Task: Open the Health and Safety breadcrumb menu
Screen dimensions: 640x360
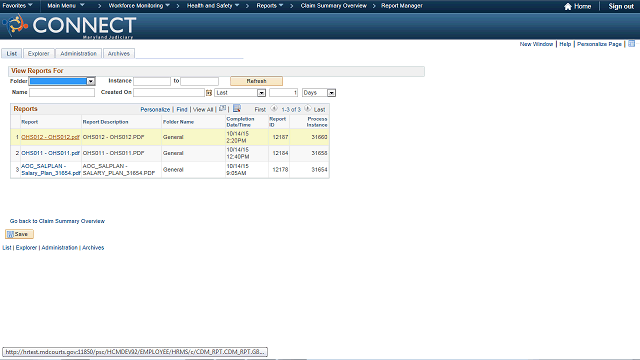Action: (x=213, y=6)
